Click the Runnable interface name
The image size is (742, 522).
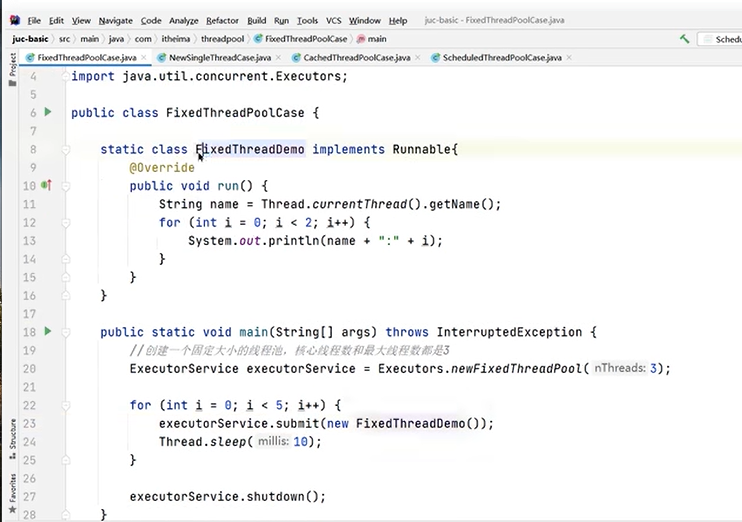421,150
